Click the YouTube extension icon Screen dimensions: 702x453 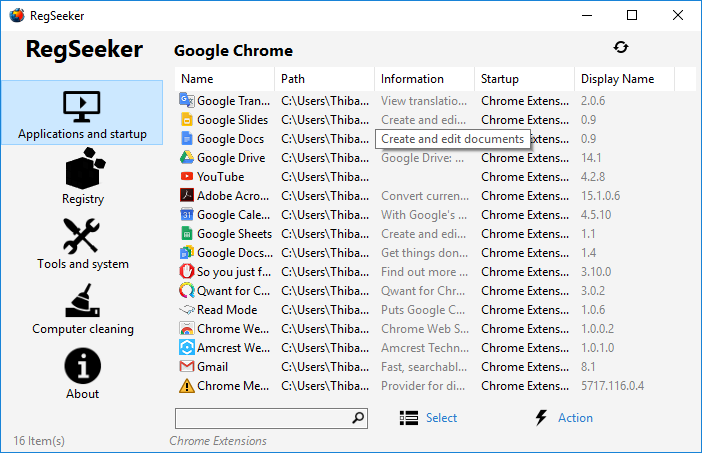click(187, 176)
